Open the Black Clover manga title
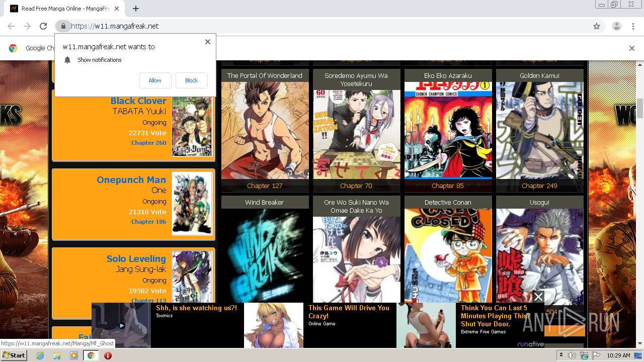The width and height of the screenshot is (644, 362). (138, 101)
